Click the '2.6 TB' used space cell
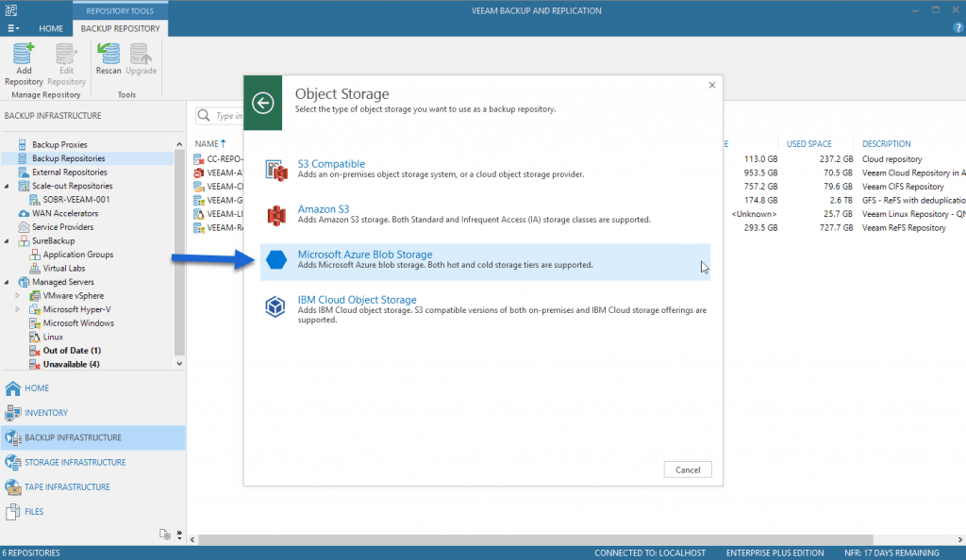This screenshot has width=966, height=560. pyautogui.click(x=841, y=200)
